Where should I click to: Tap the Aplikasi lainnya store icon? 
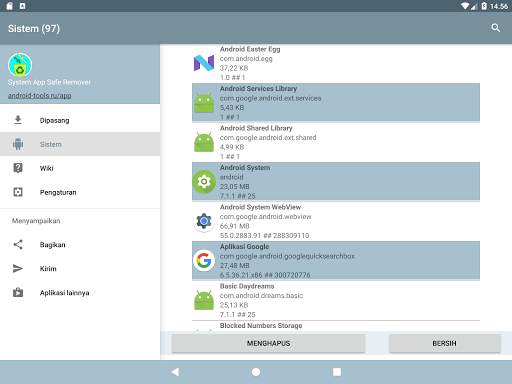tap(18, 292)
